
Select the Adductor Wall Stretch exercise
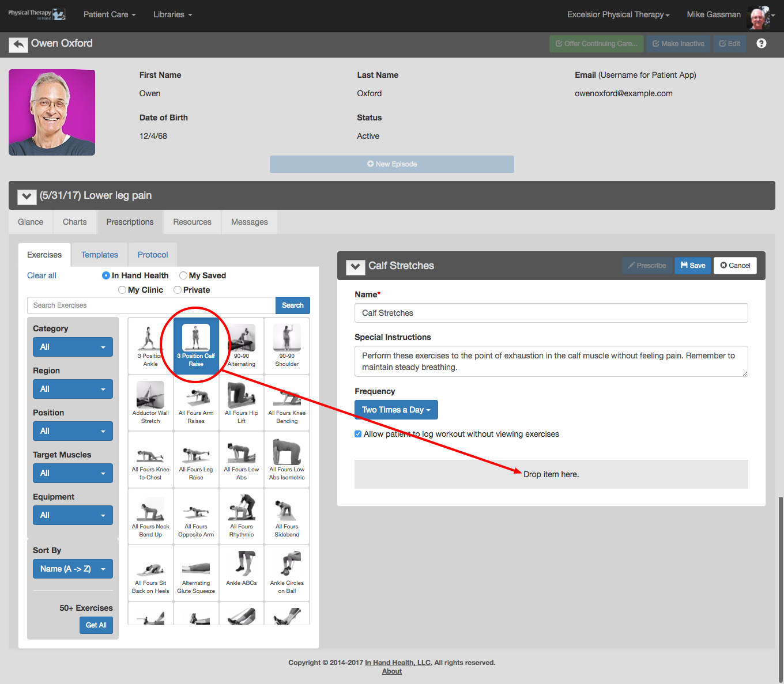150,403
